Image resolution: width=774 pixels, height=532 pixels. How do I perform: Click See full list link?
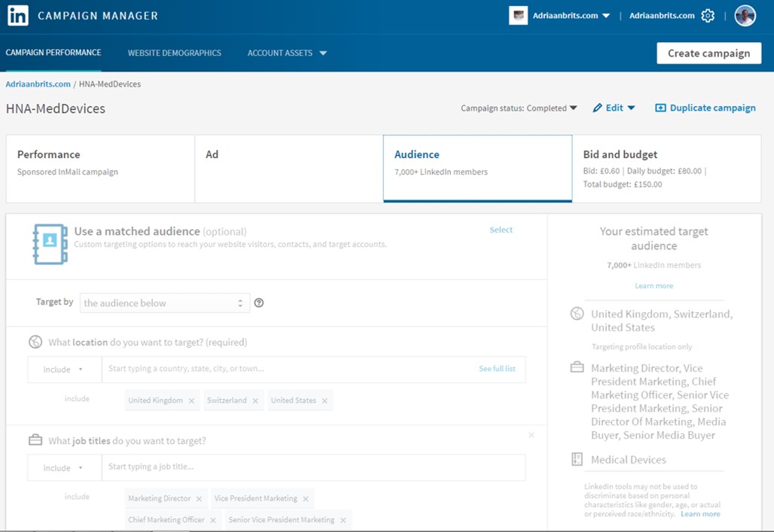(497, 369)
